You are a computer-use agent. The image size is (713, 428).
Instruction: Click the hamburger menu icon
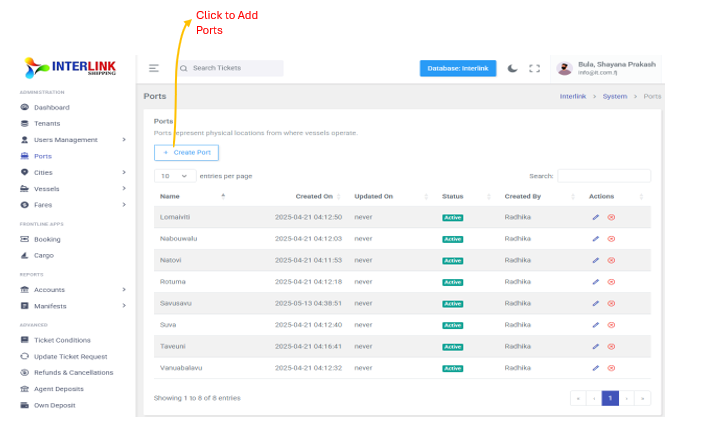tap(154, 68)
